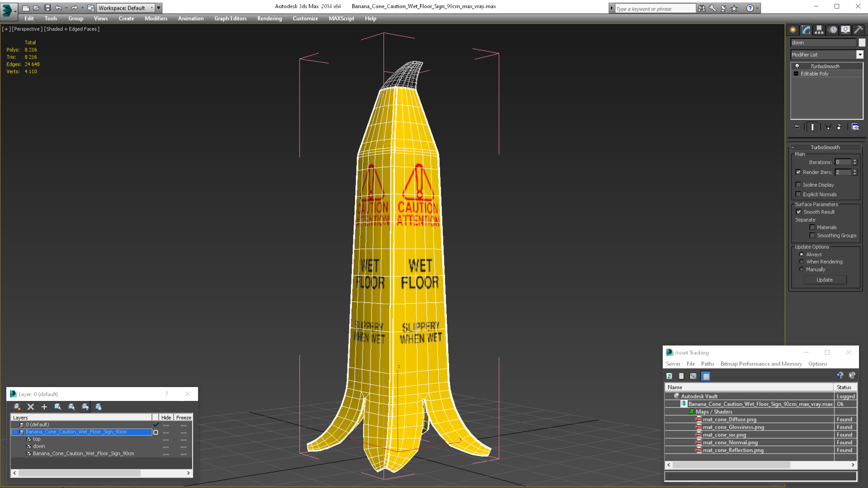Collapse Banana_Cone layer tree in Layer dialog
Screen dimensions: 868x488
(14, 432)
